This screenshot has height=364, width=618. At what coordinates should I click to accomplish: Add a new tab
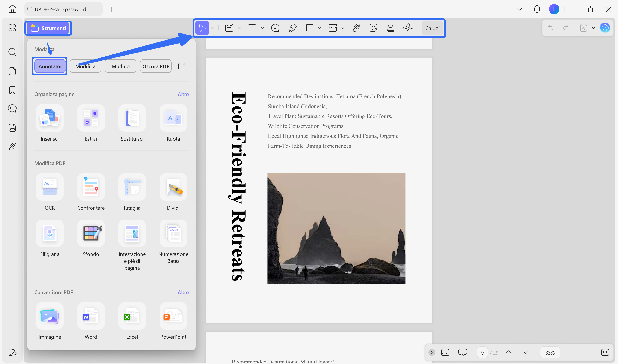(111, 9)
